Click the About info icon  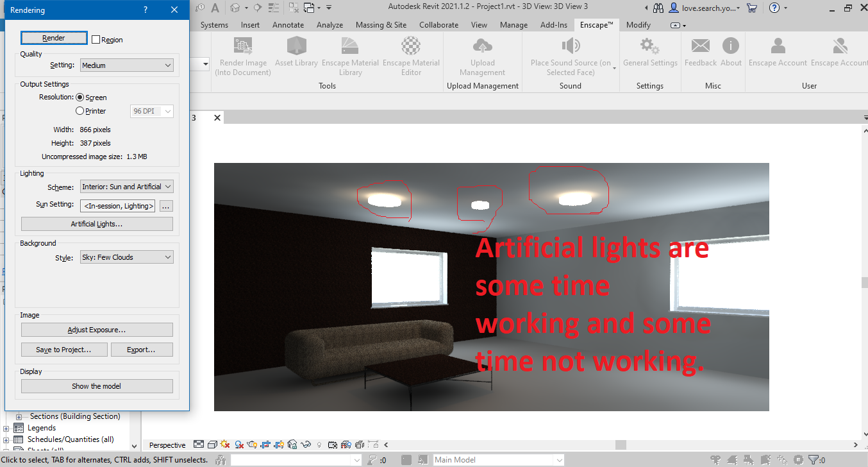[731, 46]
